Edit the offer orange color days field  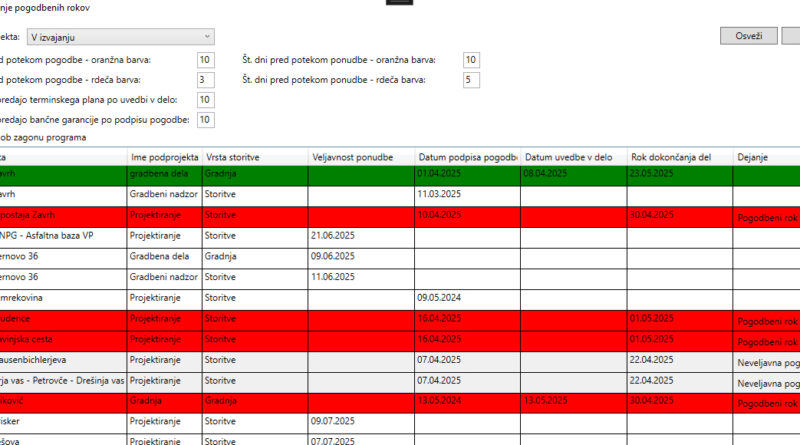471,60
